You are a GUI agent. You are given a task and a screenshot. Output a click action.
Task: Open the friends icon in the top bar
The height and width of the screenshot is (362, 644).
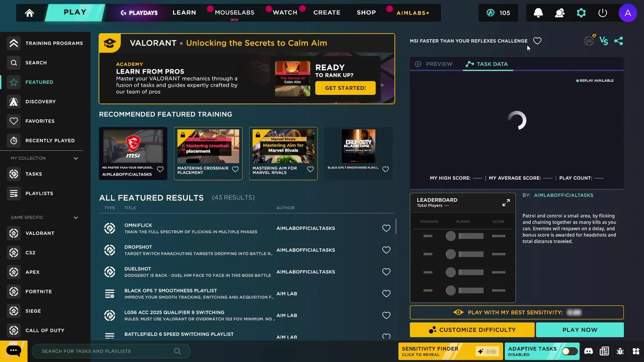pos(559,13)
